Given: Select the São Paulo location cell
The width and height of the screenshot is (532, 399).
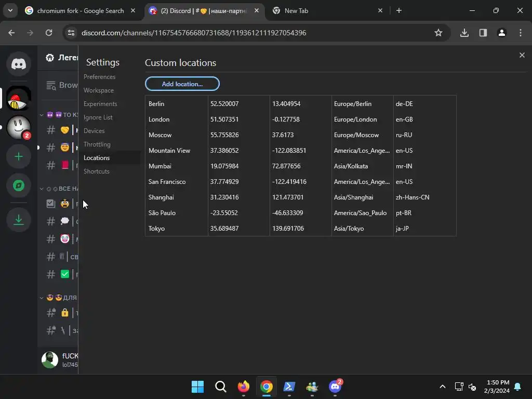Looking at the screenshot, I should tap(177, 213).
